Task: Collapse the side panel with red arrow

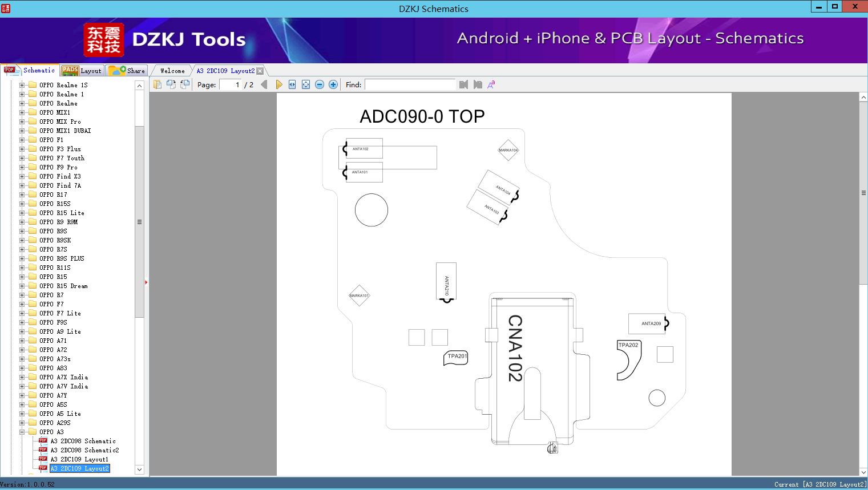Action: pyautogui.click(x=147, y=282)
